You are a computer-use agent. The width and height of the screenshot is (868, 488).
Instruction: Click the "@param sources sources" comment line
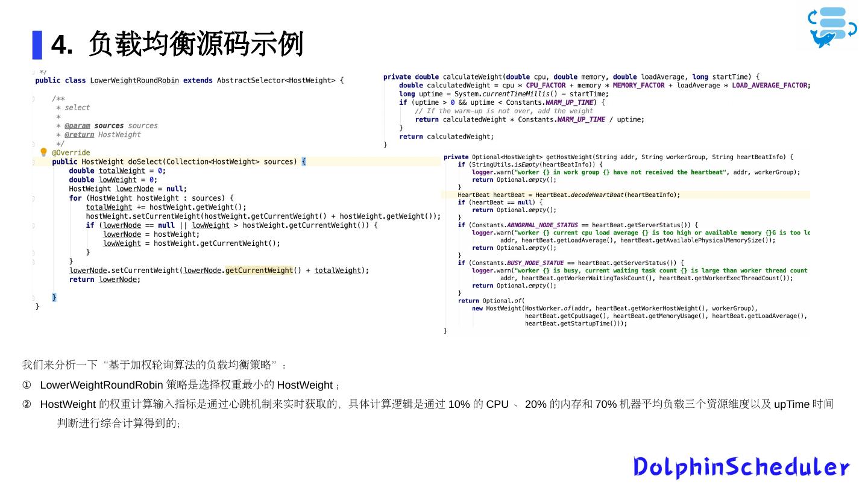(x=107, y=125)
